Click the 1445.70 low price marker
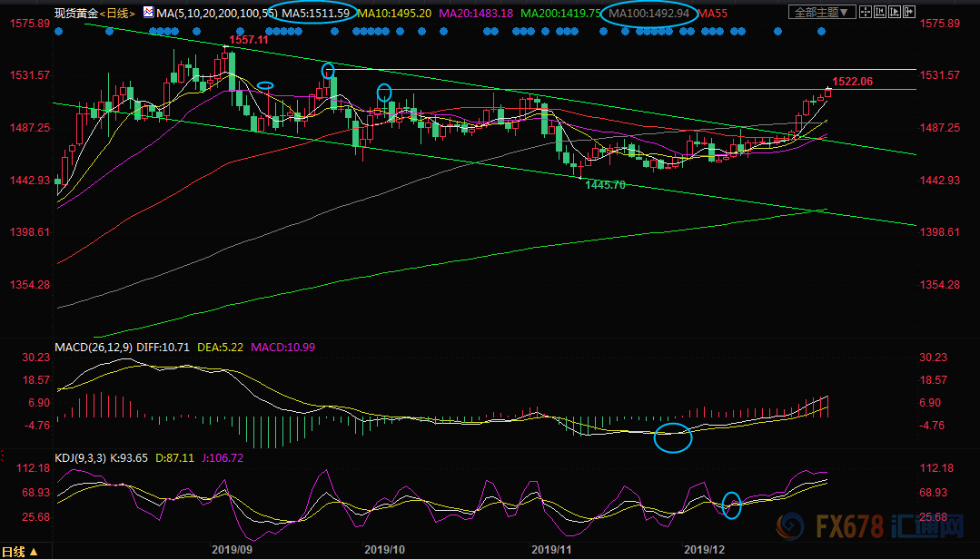The image size is (980, 559). click(x=605, y=185)
